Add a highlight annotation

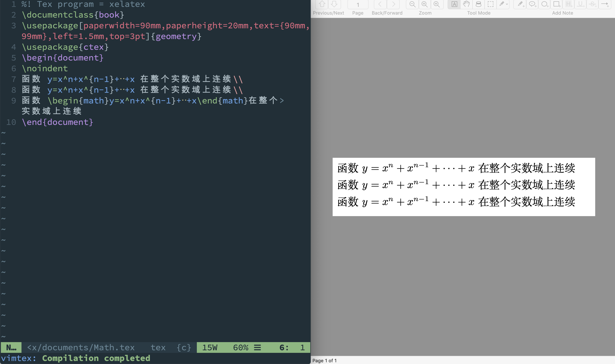[569, 4]
